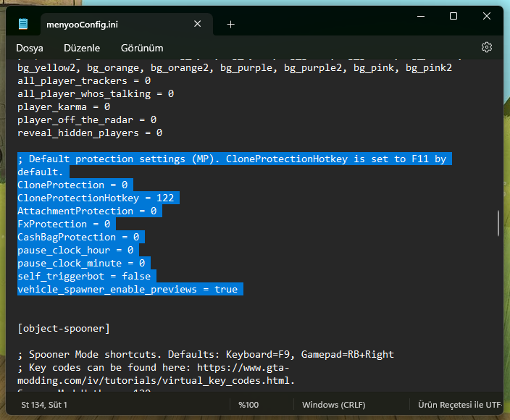Click the self_triggerbot = false line

(84, 276)
